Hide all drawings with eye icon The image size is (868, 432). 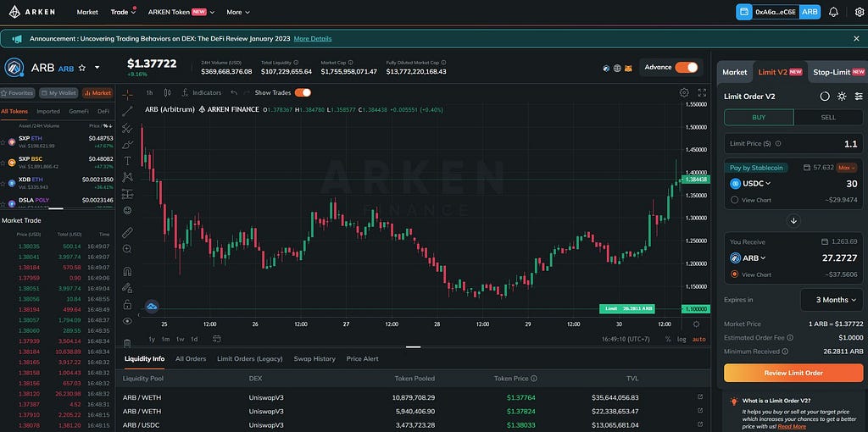[127, 321]
